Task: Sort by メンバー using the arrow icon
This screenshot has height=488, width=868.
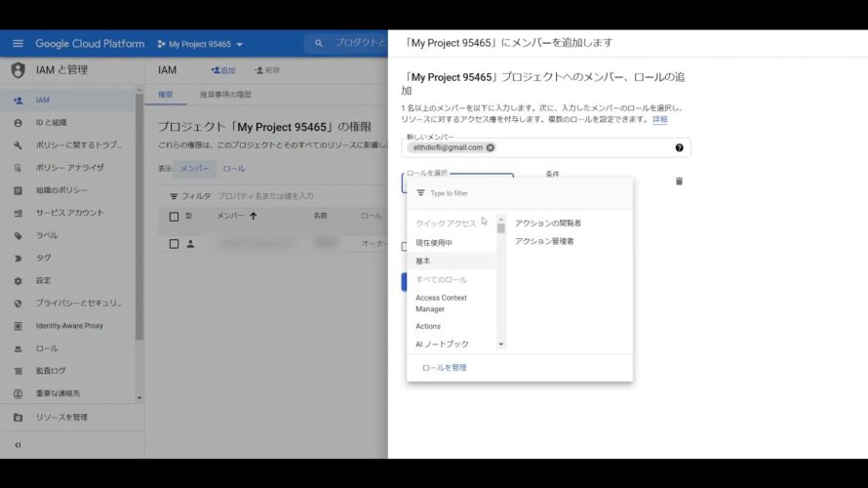Action: [x=253, y=216]
